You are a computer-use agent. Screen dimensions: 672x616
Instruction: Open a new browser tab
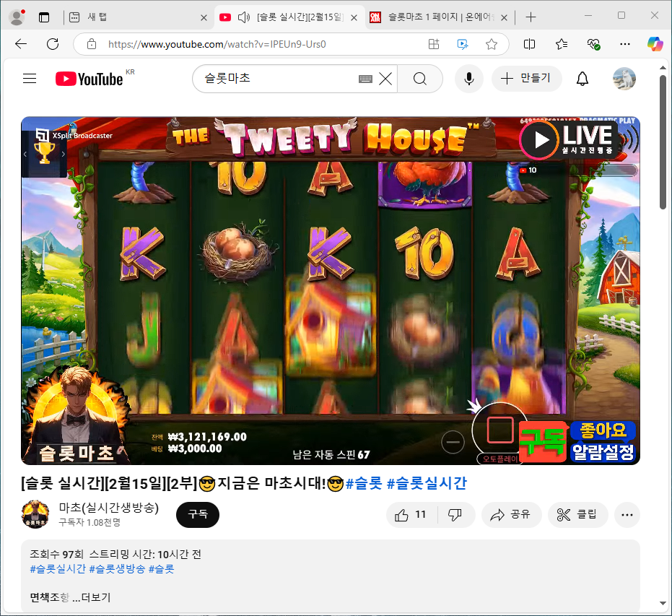pyautogui.click(x=531, y=17)
